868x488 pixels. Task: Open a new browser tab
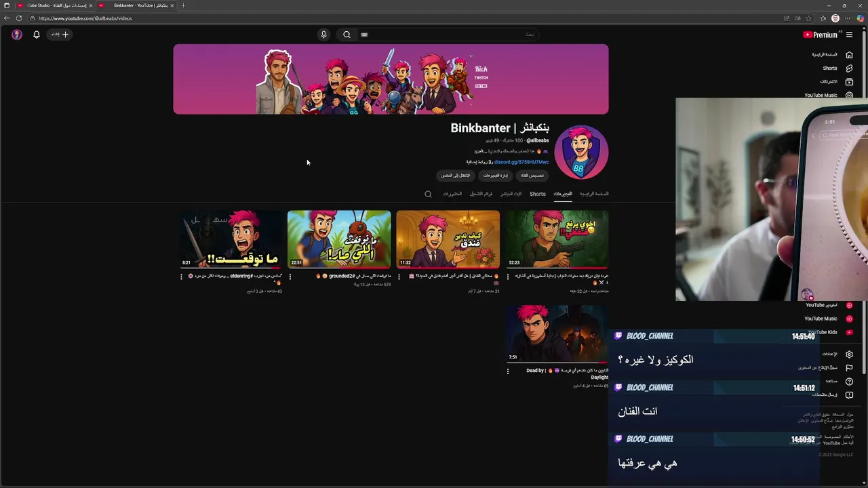[183, 5]
